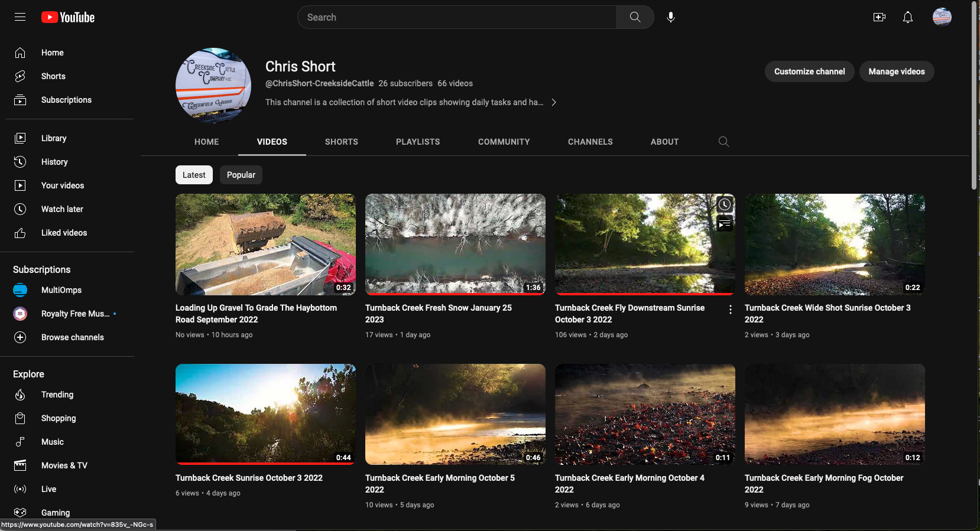Click the channel search magnifier icon
Image resolution: width=980 pixels, height=531 pixels.
723,142
